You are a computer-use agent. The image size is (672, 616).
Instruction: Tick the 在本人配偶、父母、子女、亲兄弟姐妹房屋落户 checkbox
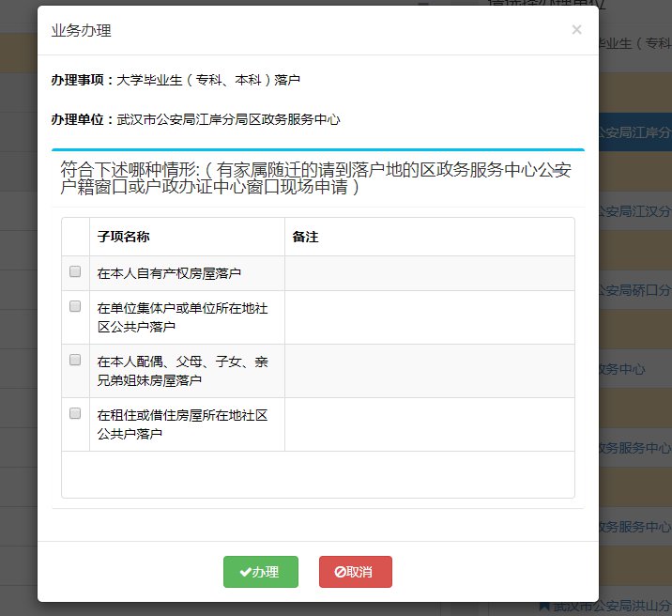(x=75, y=360)
